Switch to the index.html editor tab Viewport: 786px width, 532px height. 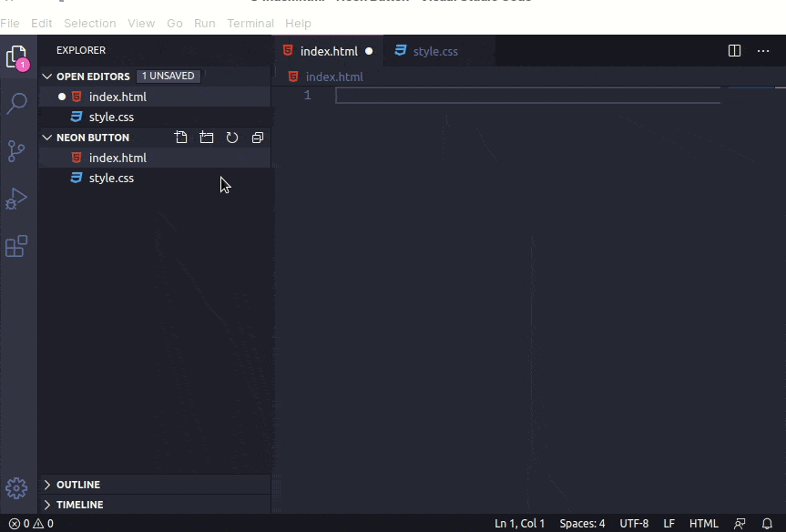[x=329, y=51]
